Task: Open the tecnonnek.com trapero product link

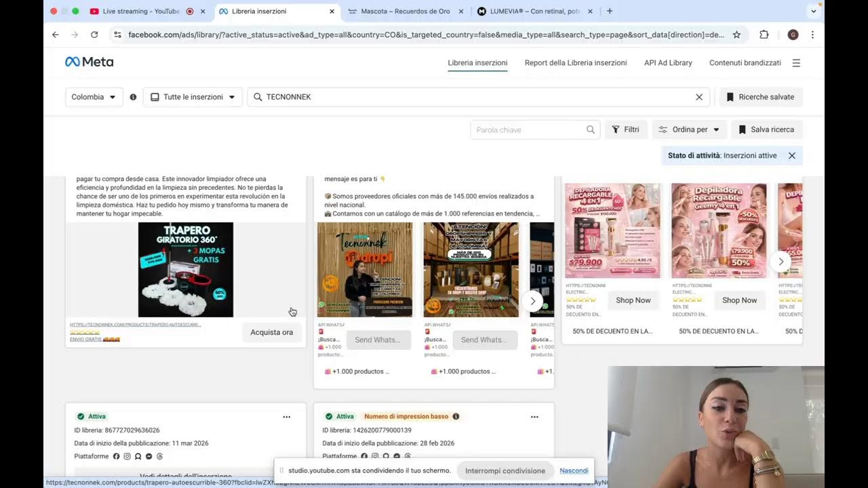Action: pos(136,325)
